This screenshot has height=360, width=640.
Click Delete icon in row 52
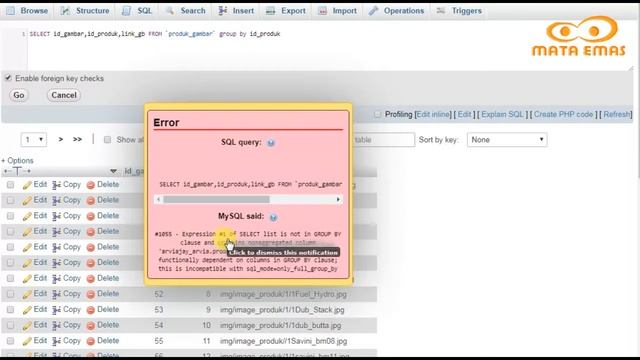point(91,294)
